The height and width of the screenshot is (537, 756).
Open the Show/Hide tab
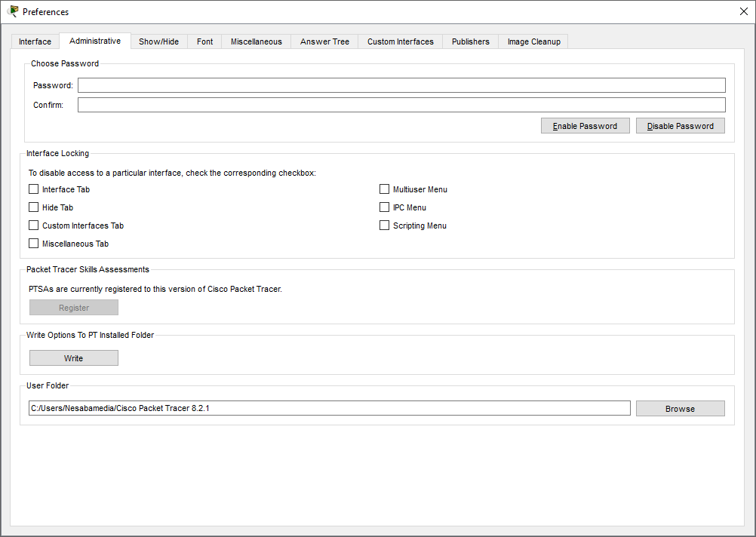(158, 41)
